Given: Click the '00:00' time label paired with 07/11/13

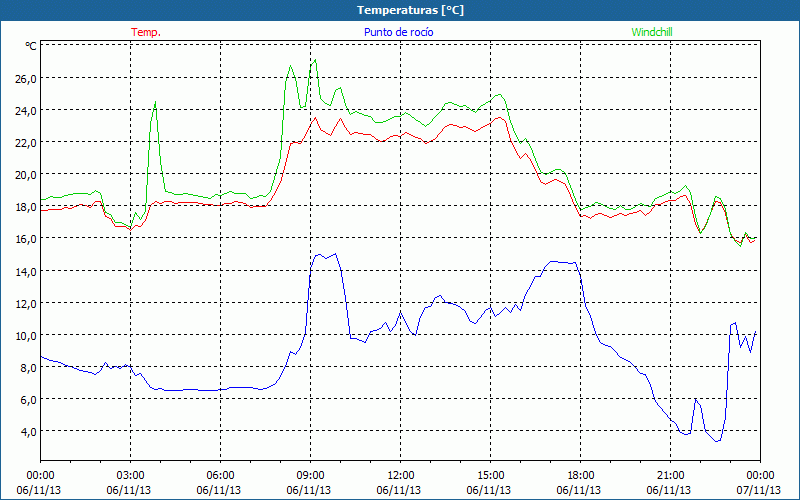Looking at the screenshot, I should coord(760,476).
